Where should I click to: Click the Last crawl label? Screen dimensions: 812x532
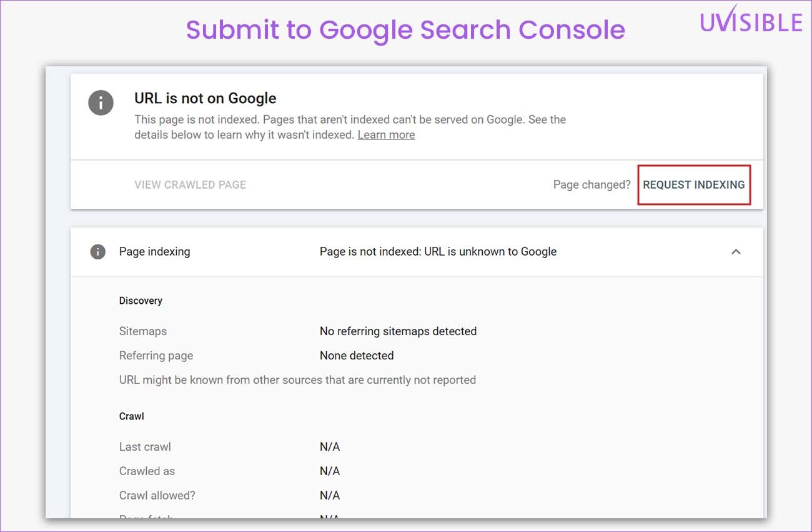click(x=145, y=447)
